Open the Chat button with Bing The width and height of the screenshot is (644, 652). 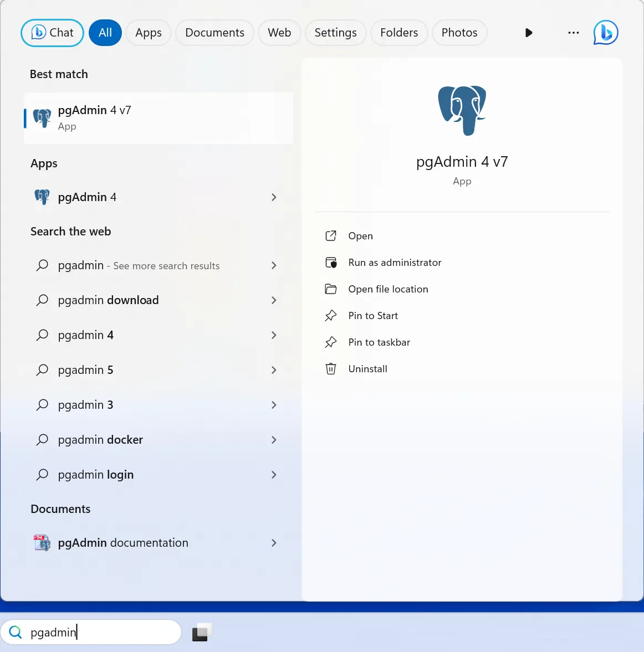click(52, 33)
